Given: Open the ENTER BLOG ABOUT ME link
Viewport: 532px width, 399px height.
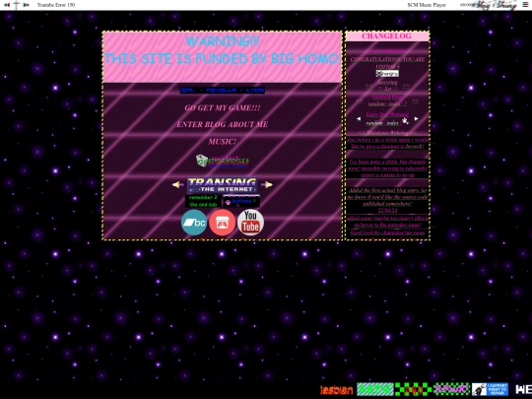Looking at the screenshot, I should click(x=223, y=124).
